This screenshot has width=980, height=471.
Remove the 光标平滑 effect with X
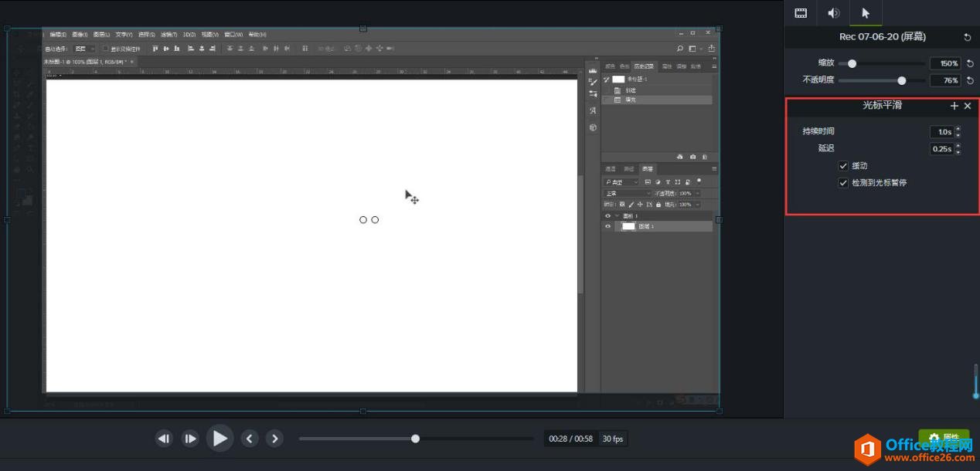point(968,106)
